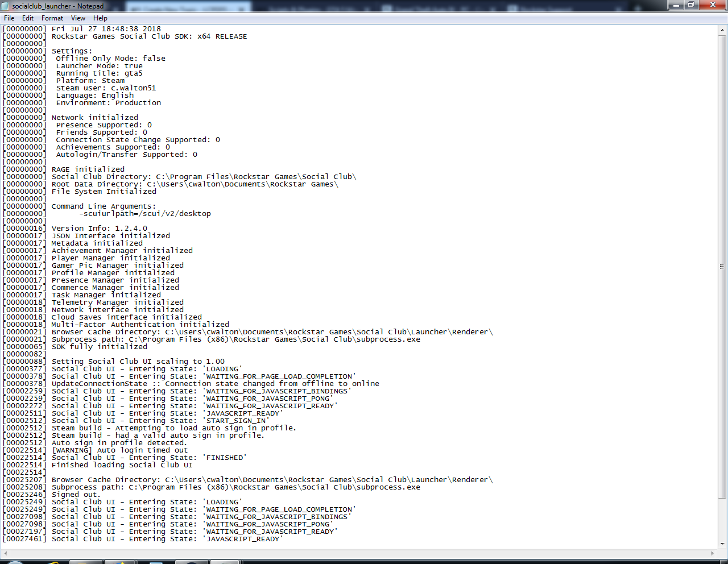Click the "Achievements Supported: 0" line
This screenshot has width=728, height=564.
(113, 147)
